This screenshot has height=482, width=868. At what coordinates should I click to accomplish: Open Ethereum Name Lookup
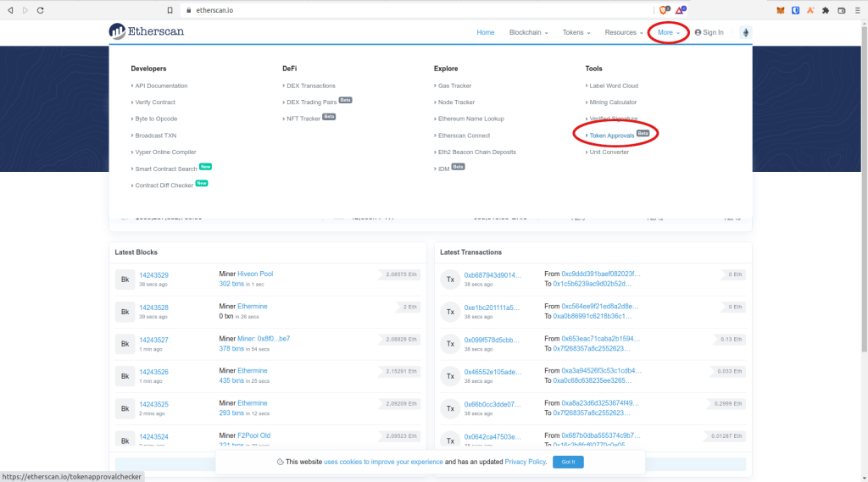click(x=471, y=119)
